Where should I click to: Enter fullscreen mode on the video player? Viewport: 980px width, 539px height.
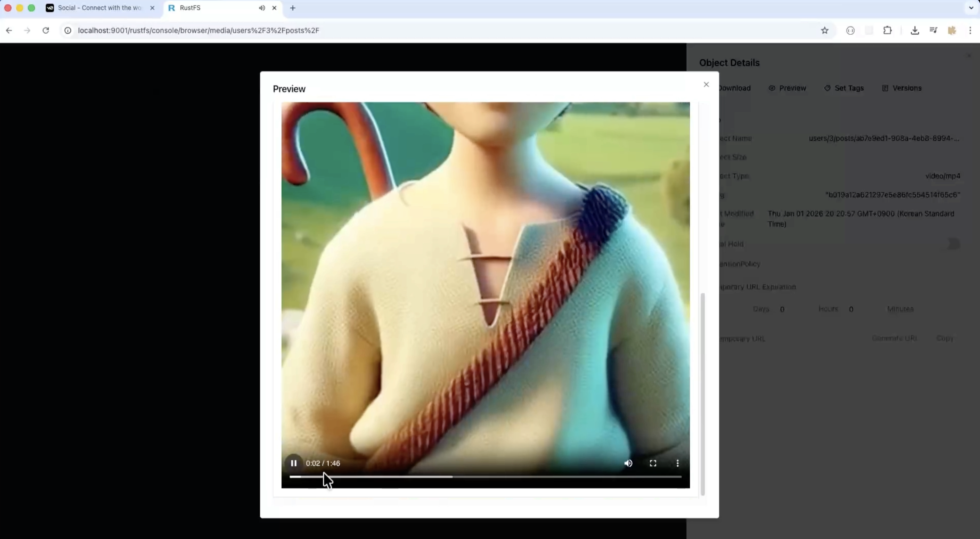653,463
